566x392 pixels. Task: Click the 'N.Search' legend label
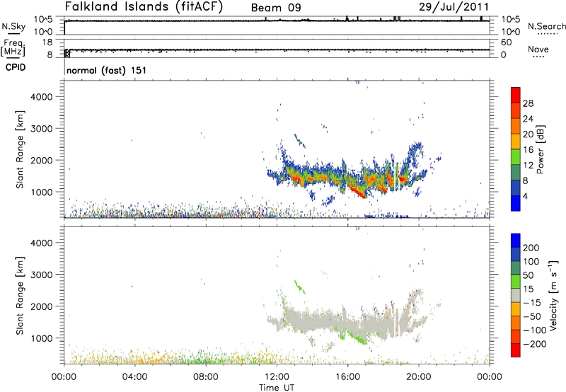tap(547, 26)
